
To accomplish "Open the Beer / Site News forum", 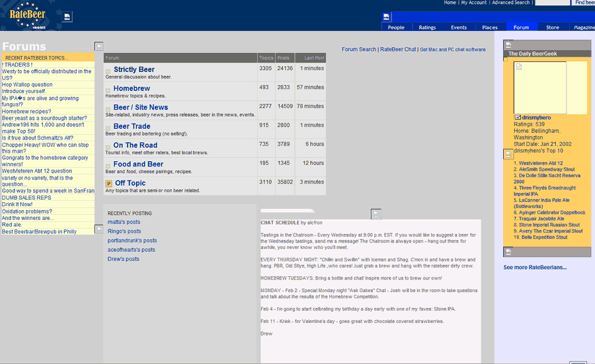I will coord(140,107).
